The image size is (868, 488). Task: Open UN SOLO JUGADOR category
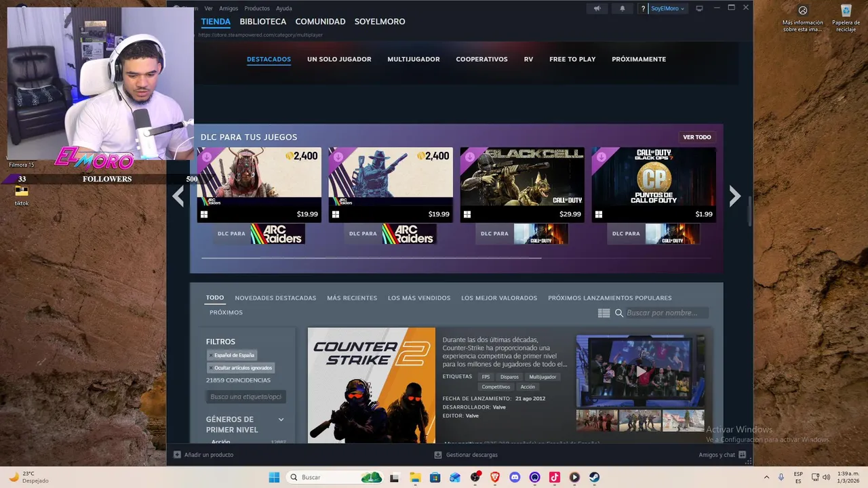coord(339,59)
